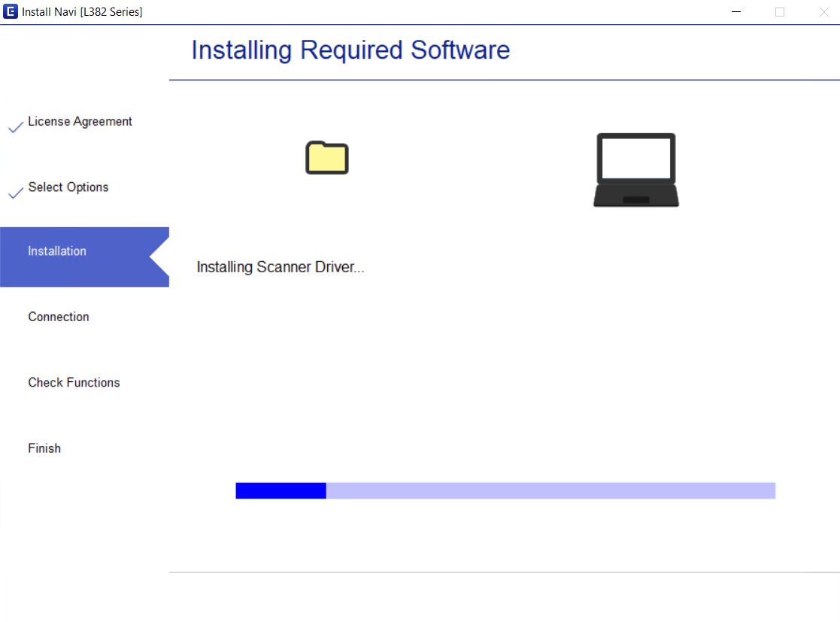
Task: Click the Installing Scanner Driver status text
Action: tap(280, 267)
